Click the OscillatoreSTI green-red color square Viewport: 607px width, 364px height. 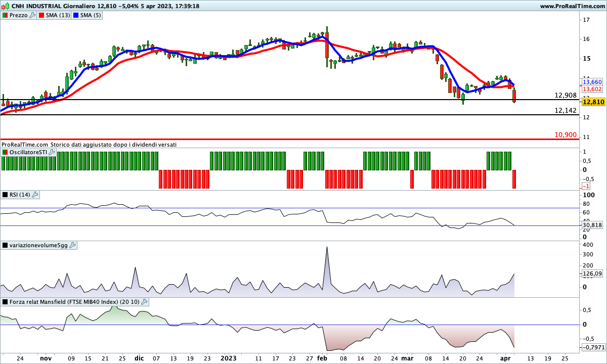(5, 152)
